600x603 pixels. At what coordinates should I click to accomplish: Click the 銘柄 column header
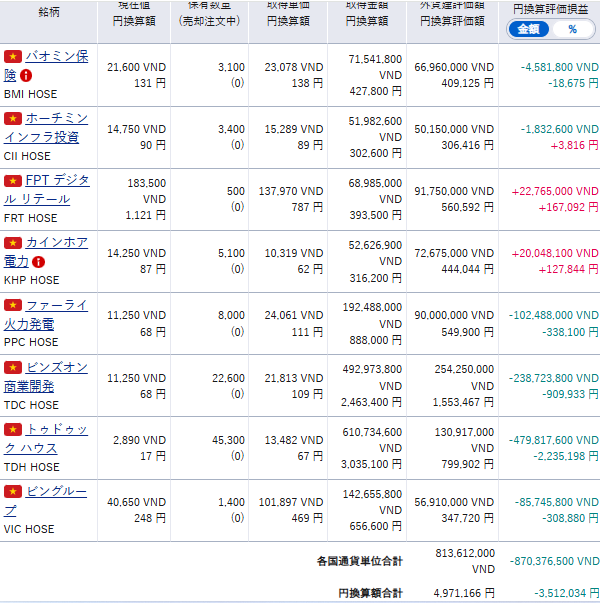[x=48, y=12]
